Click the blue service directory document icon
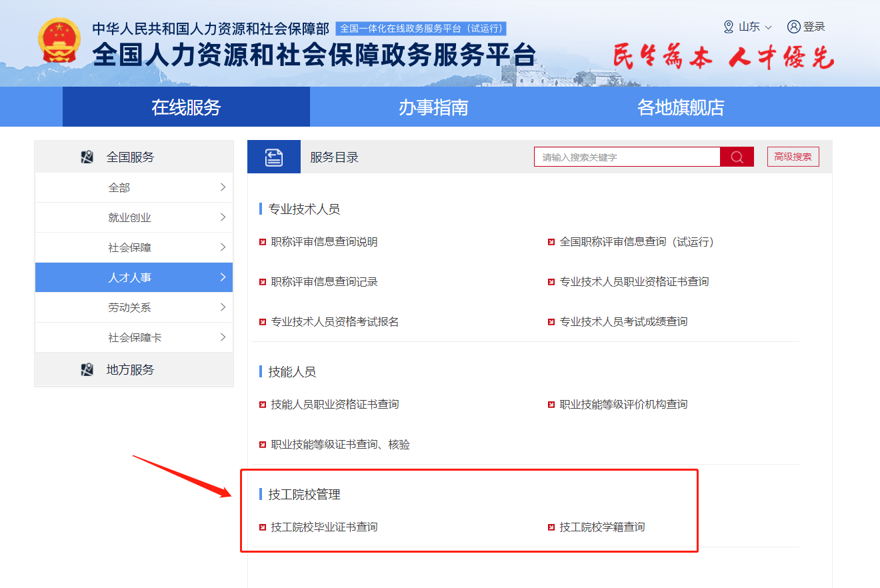 (273, 156)
